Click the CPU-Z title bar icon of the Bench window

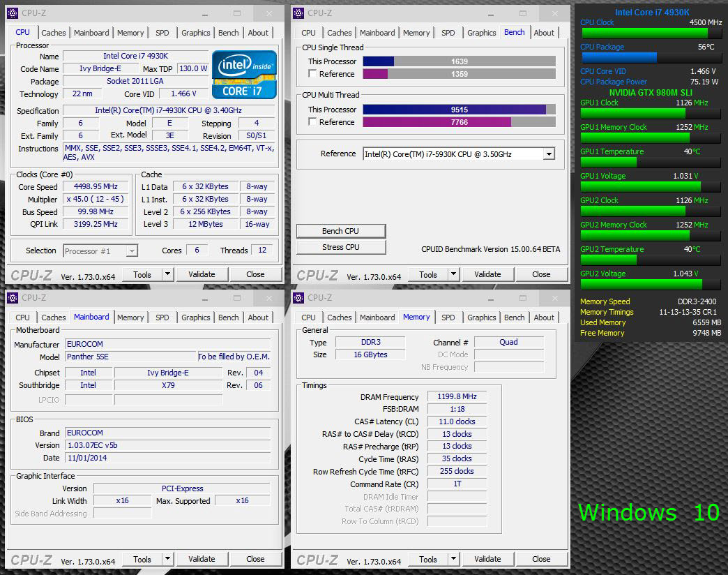pyautogui.click(x=298, y=13)
